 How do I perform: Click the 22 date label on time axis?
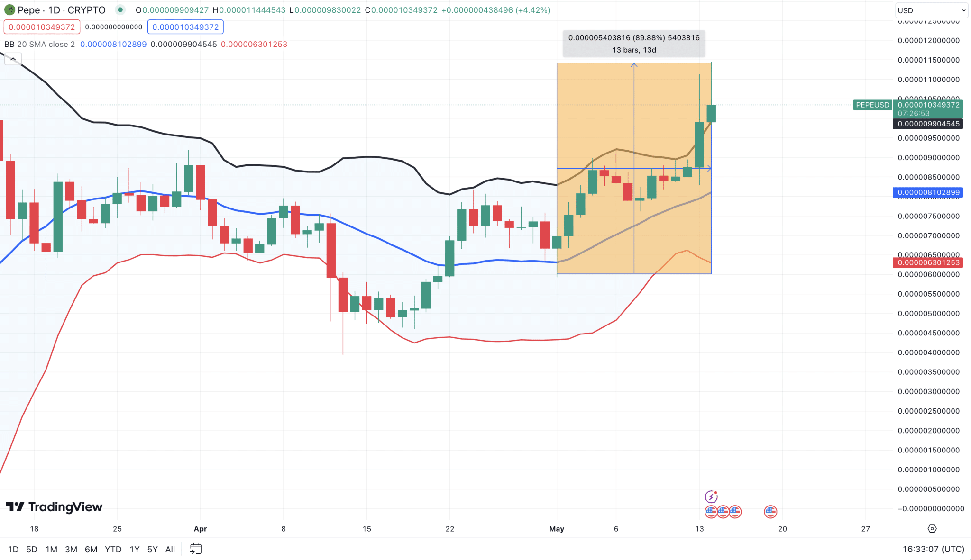(450, 529)
